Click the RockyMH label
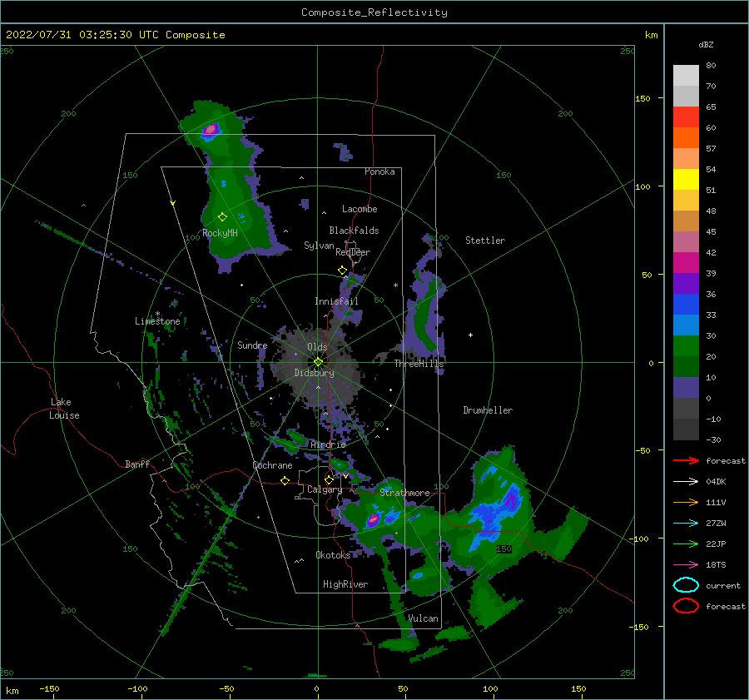This screenshot has width=749, height=700. coord(220,233)
